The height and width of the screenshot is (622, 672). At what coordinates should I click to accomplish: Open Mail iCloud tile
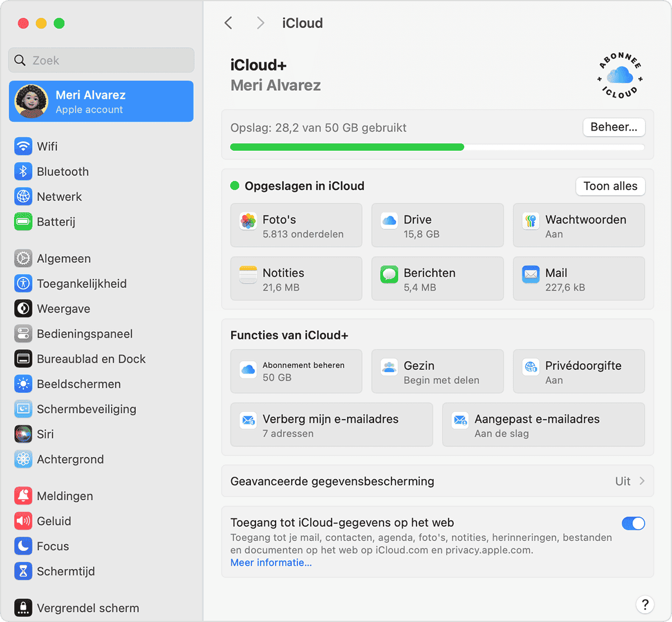(x=579, y=278)
